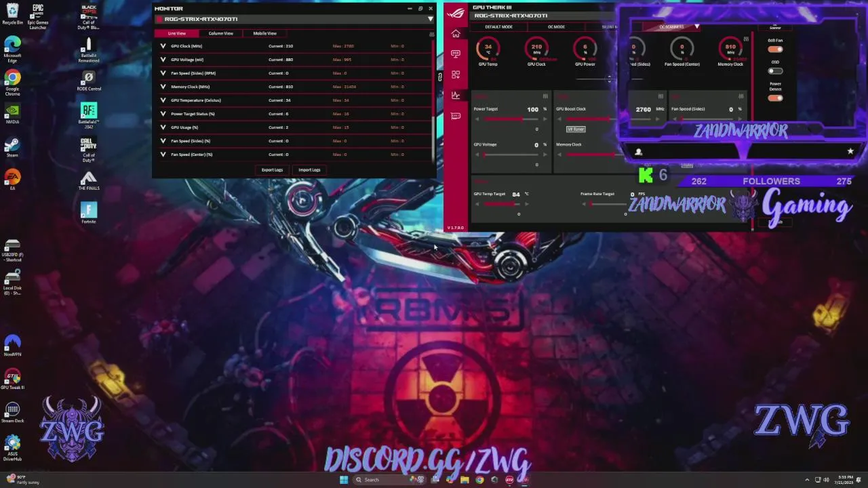Select OC MODE in GPU Tweak

[x=556, y=27]
